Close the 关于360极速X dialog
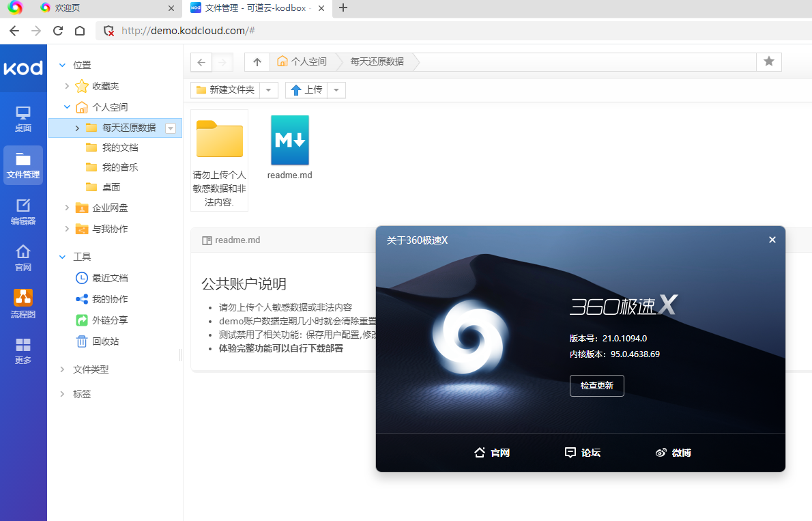812x521 pixels. [772, 240]
